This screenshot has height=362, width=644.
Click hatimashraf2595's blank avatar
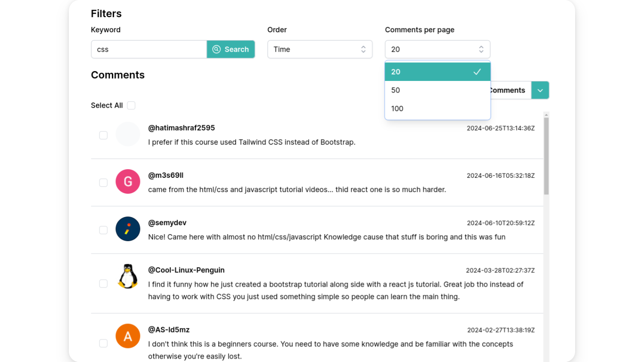128,134
